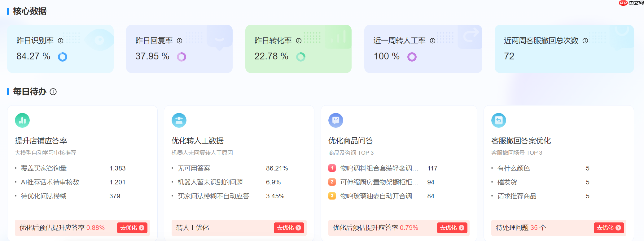Click the shopping bag icon above 优化商品问答
This screenshot has width=644, height=241.
point(336,120)
